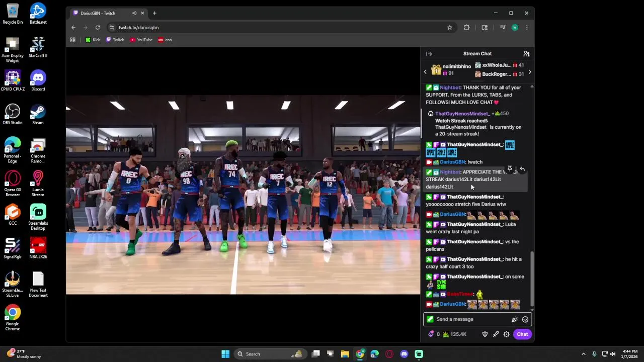Select the StarCraft II desktop icon

(x=38, y=47)
